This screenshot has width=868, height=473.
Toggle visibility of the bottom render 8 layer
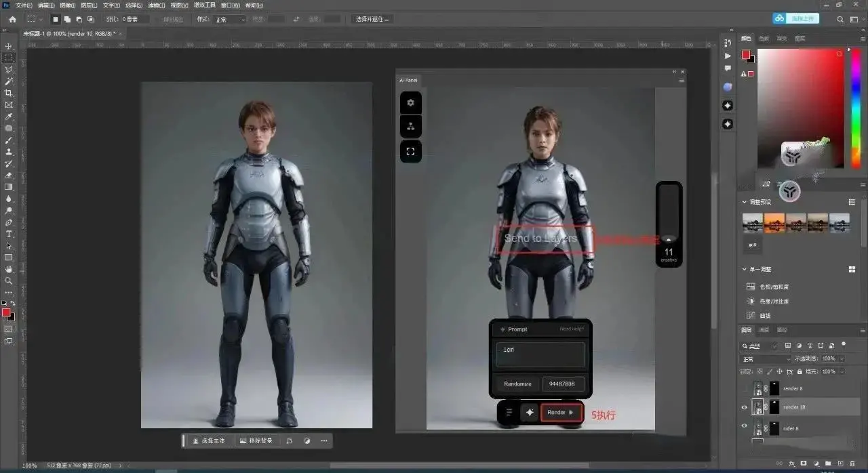click(x=745, y=426)
